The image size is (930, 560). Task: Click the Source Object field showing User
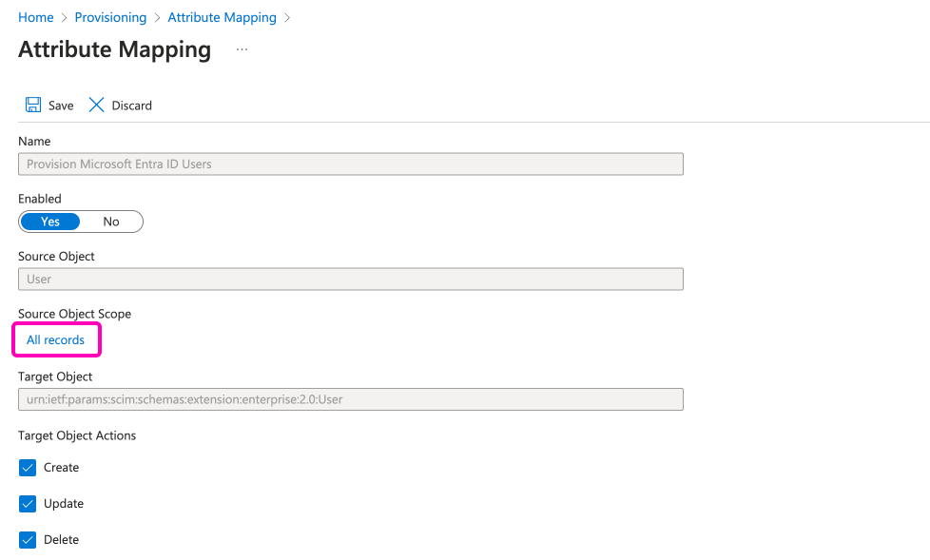point(350,279)
